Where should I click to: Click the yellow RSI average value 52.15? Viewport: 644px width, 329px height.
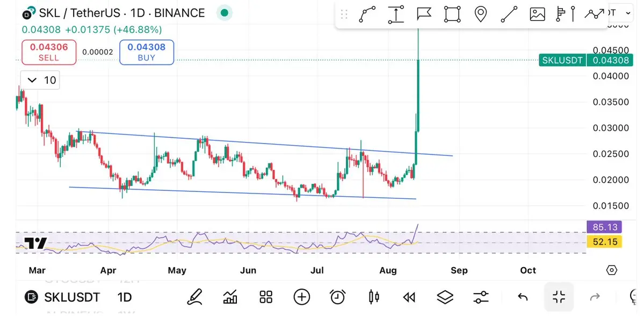point(605,242)
